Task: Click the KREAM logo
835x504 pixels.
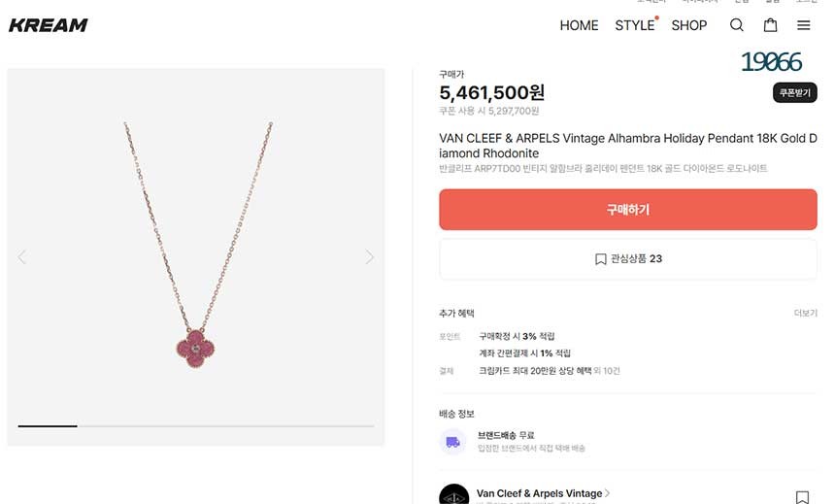Action: [x=49, y=25]
